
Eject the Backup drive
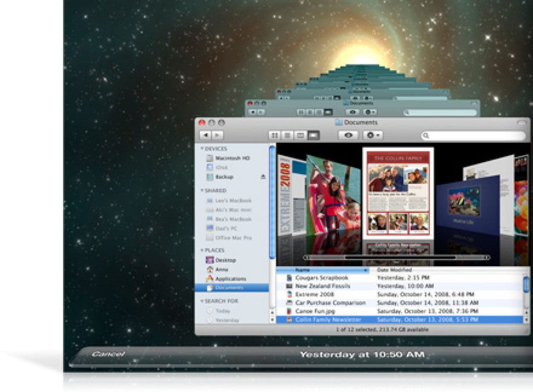coord(263,177)
